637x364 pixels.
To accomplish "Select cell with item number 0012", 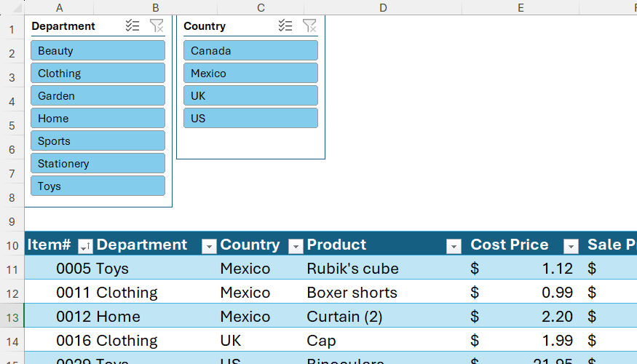I will tap(59, 316).
